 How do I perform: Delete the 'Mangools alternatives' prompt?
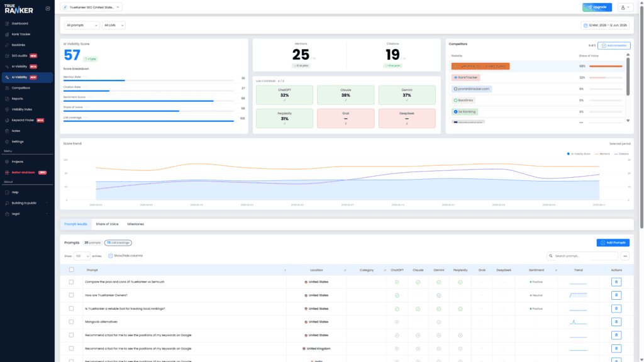616,322
